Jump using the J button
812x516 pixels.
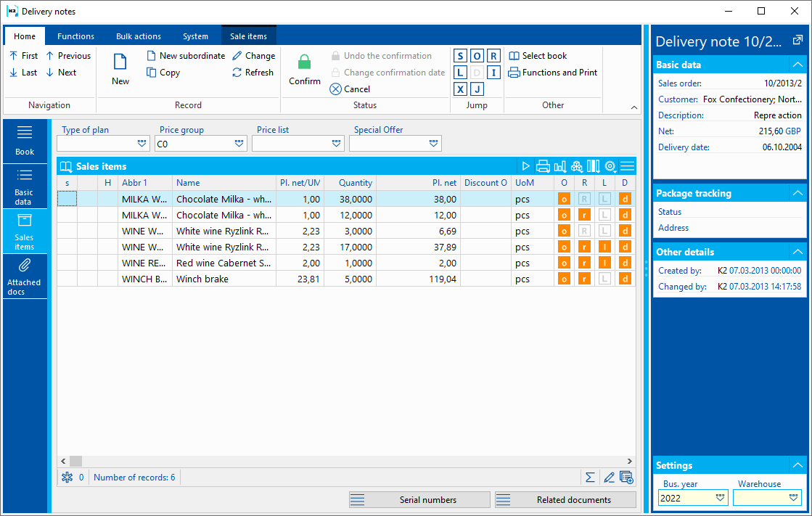coord(477,89)
